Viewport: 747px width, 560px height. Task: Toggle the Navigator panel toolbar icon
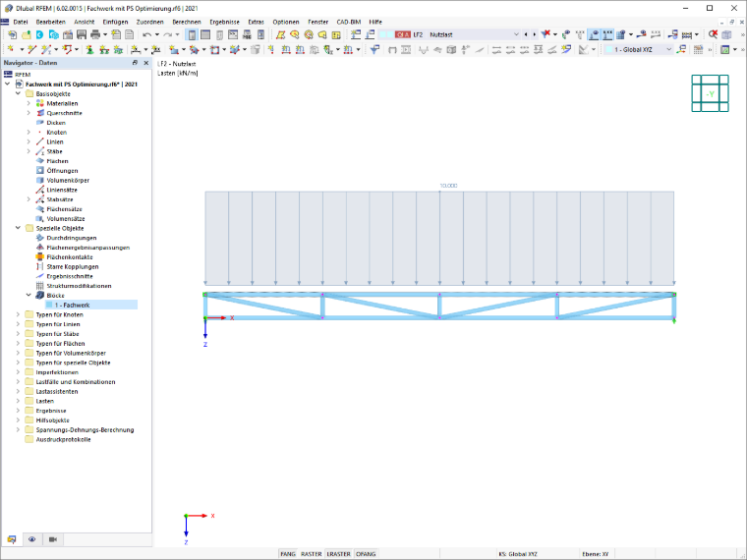(192, 34)
